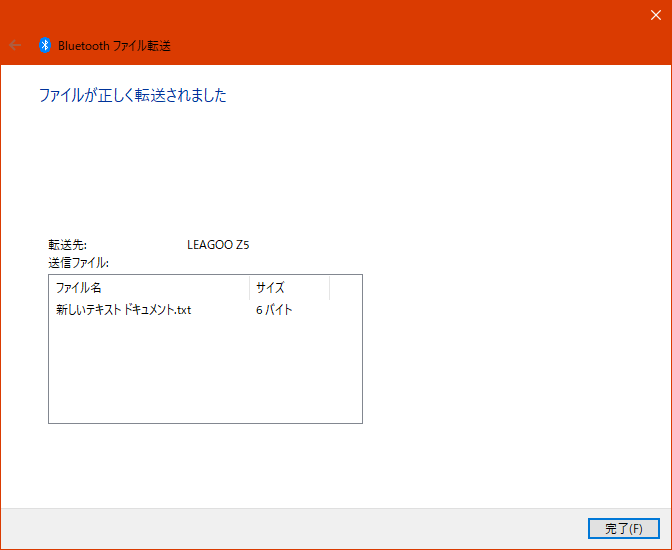Click the LEAGOO Z5 device name

point(218,244)
